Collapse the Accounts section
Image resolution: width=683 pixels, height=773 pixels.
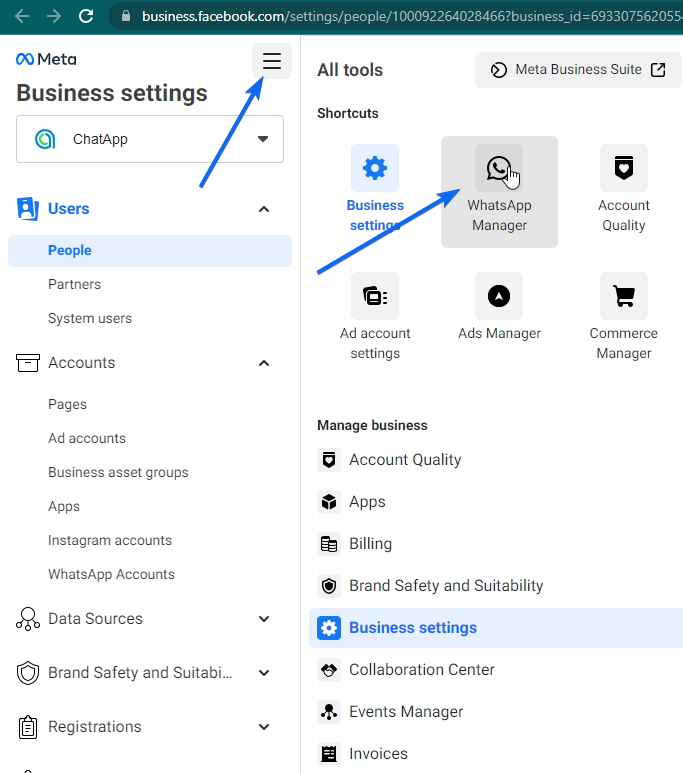[x=264, y=363]
